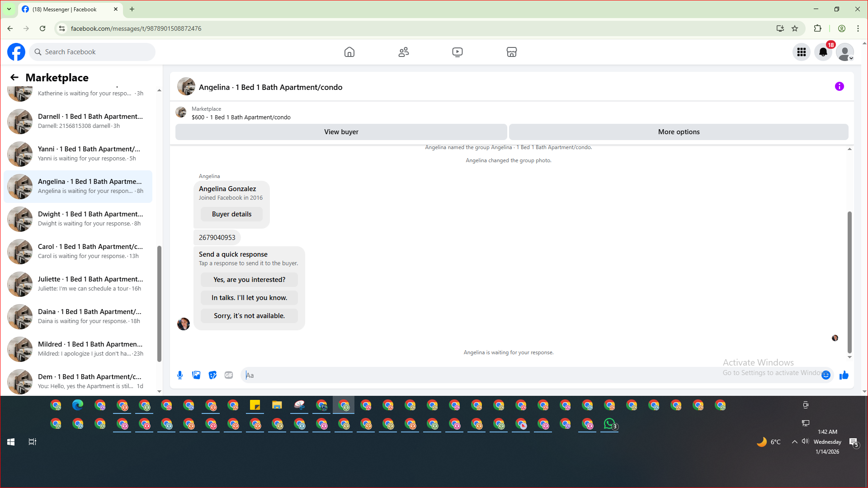Screen dimensions: 868x488
Task: Open conversation information purple icon
Action: tap(839, 86)
